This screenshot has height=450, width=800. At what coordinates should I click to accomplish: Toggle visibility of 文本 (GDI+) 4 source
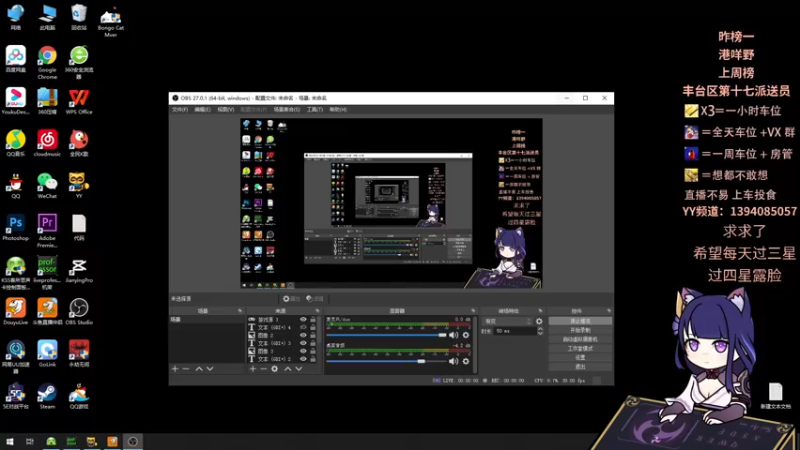point(303,328)
